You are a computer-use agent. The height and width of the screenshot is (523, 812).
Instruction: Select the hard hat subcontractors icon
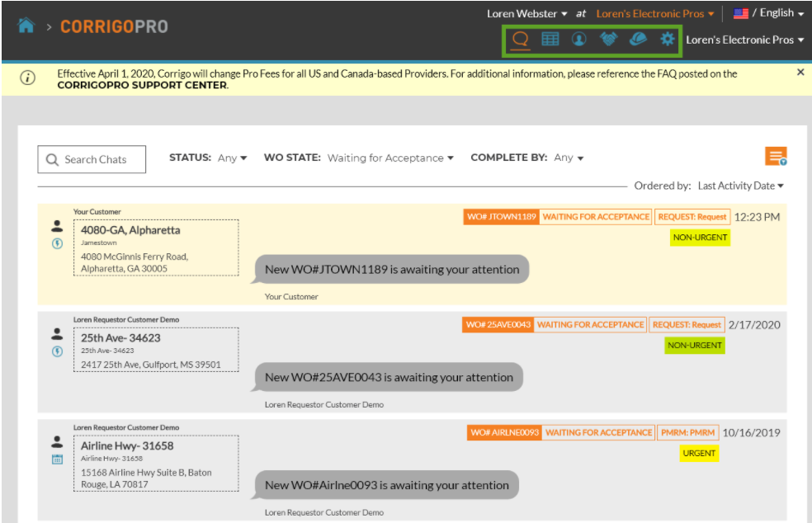pyautogui.click(x=638, y=38)
